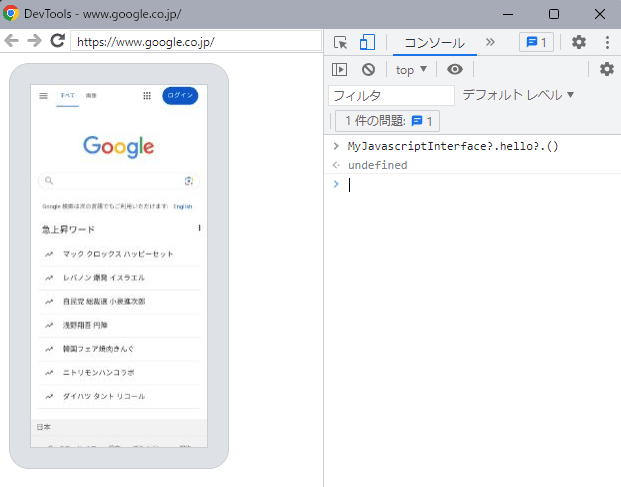Show the console sidebar panel icon

[x=339, y=70]
